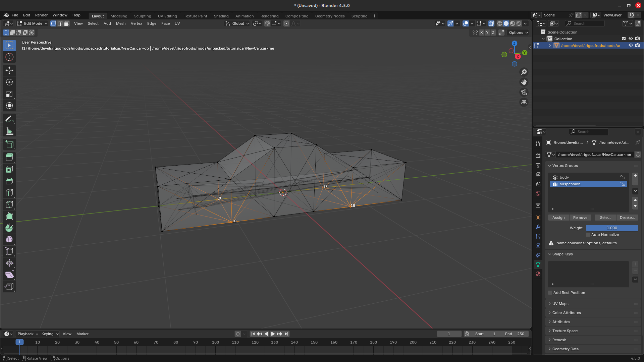
Task: Pick the Annotate pencil tool
Action: [x=9, y=119]
